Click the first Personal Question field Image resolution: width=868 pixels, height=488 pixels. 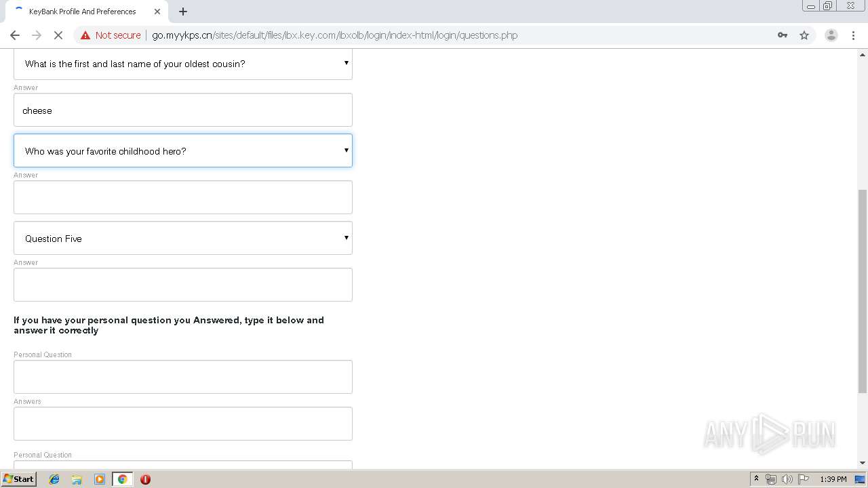coord(183,377)
